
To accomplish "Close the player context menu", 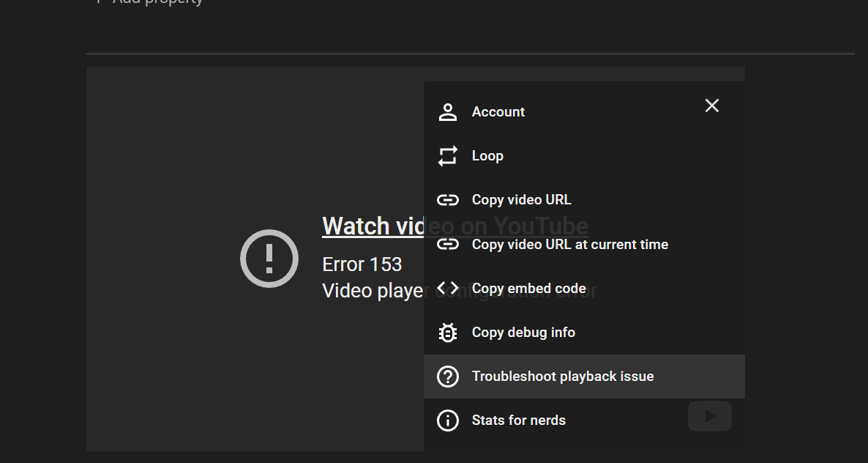I will click(x=712, y=105).
